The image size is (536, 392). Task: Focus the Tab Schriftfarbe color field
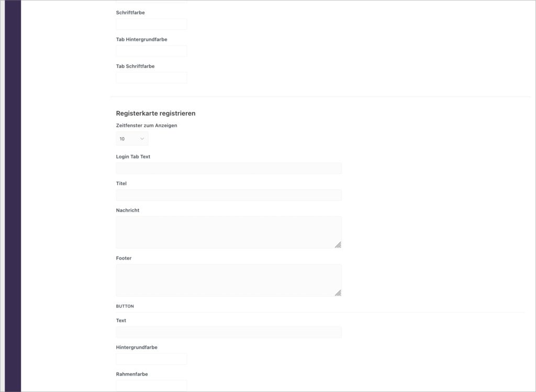tap(151, 77)
